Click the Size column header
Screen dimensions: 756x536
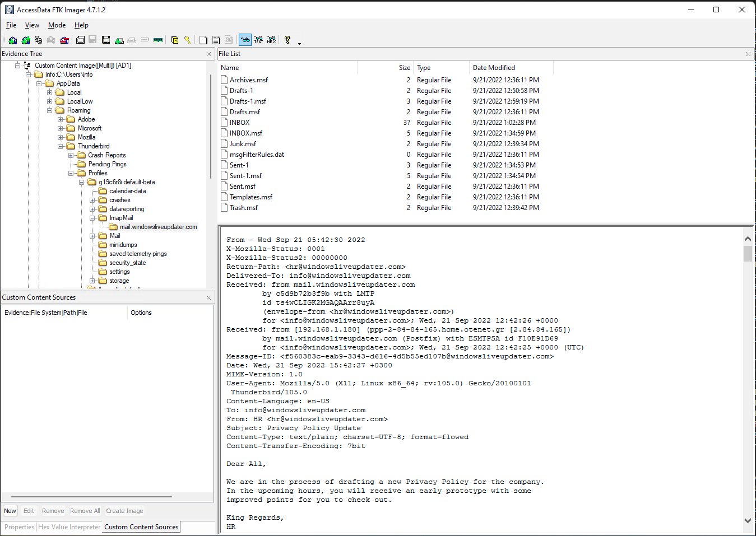click(x=386, y=68)
